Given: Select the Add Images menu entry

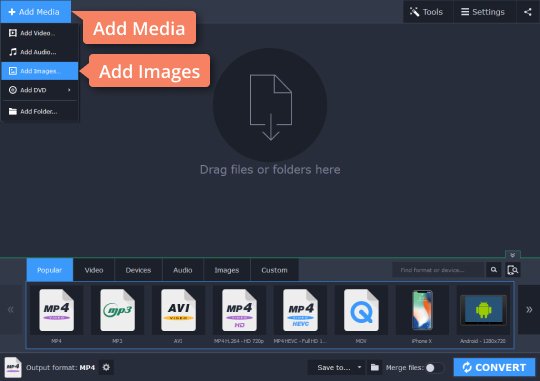Looking at the screenshot, I should (x=40, y=71).
